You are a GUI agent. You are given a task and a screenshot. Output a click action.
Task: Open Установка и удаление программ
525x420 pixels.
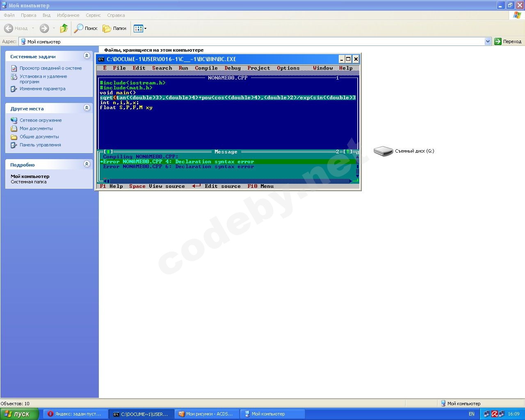pyautogui.click(x=43, y=79)
